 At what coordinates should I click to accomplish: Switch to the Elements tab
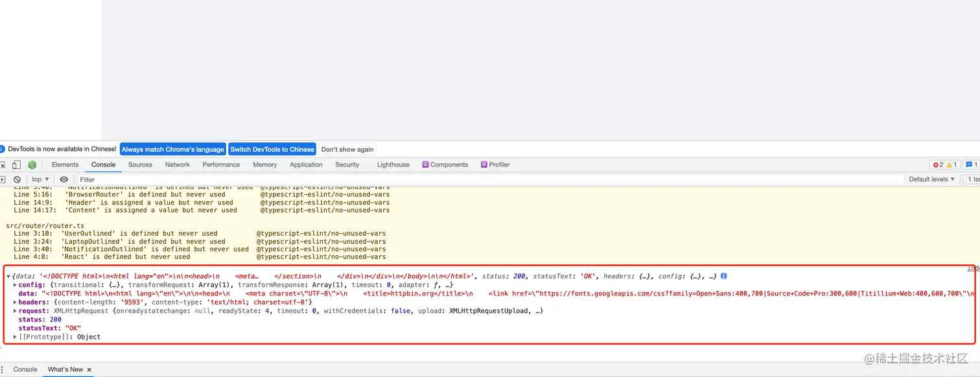[65, 165]
